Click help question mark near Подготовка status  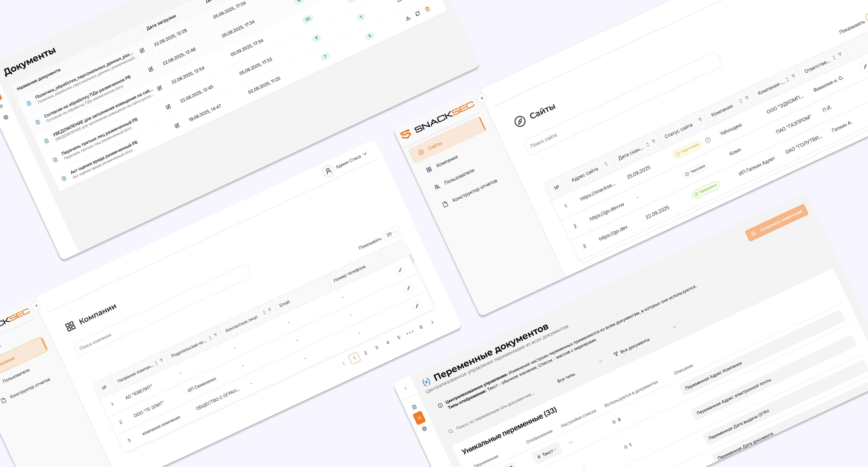click(x=708, y=140)
